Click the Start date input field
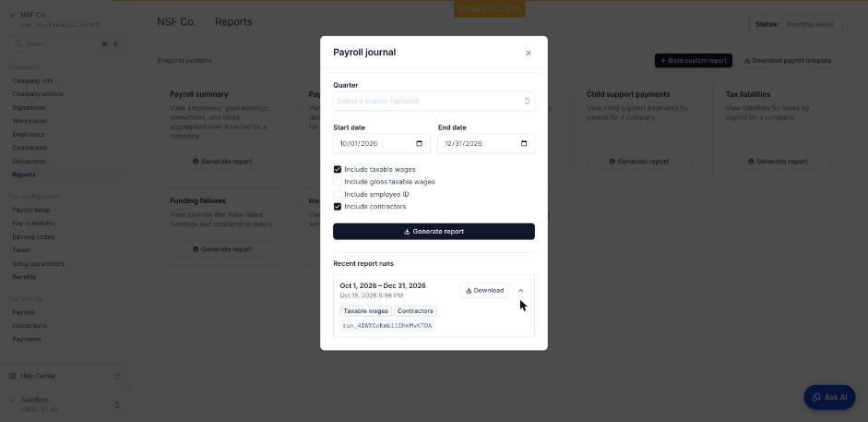This screenshot has width=868, height=422. [x=381, y=143]
